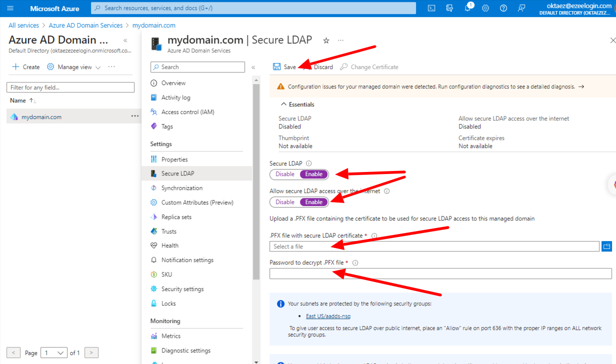Expand the Manage view dropdown
The height and width of the screenshot is (364, 616).
pos(74,67)
